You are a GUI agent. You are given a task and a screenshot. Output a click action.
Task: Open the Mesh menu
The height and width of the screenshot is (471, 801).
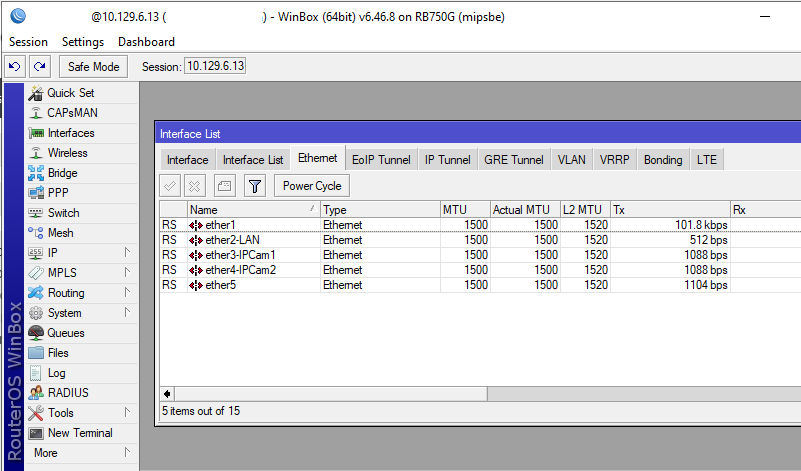pyautogui.click(x=82, y=233)
